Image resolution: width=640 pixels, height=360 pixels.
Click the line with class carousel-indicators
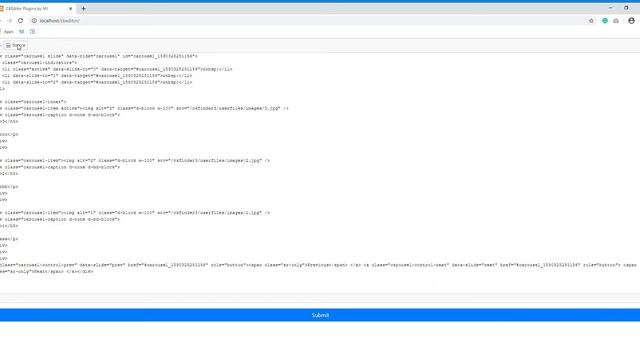point(39,62)
